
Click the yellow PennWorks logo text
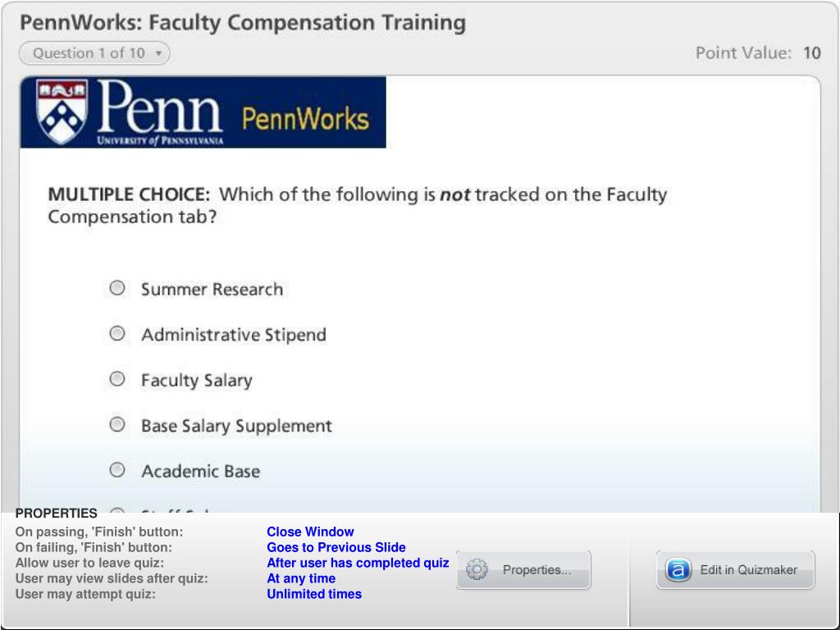coord(305,119)
